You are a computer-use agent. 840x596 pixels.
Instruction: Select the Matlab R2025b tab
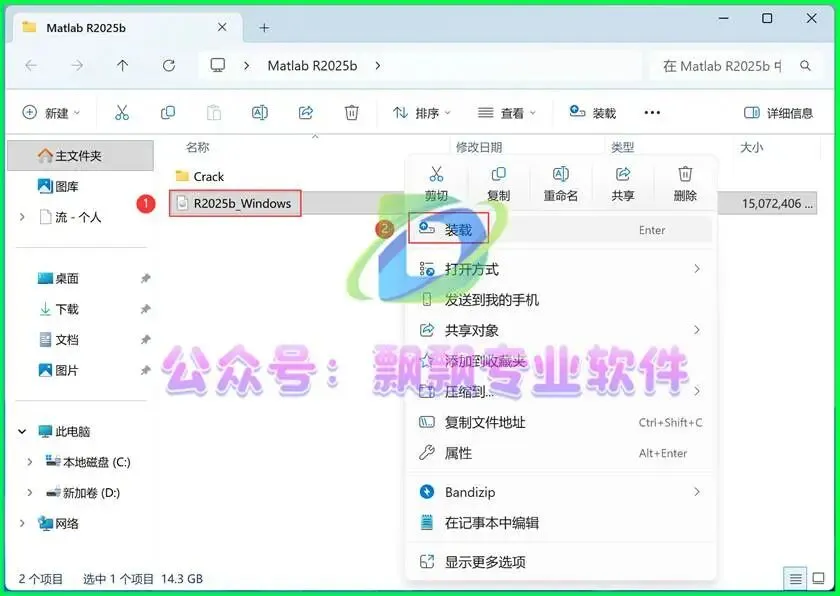[x=127, y=28]
